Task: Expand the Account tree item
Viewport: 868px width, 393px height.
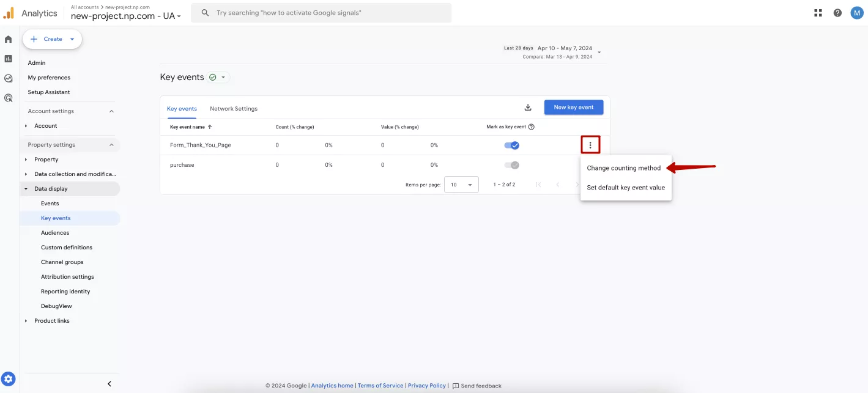Action: click(26, 126)
